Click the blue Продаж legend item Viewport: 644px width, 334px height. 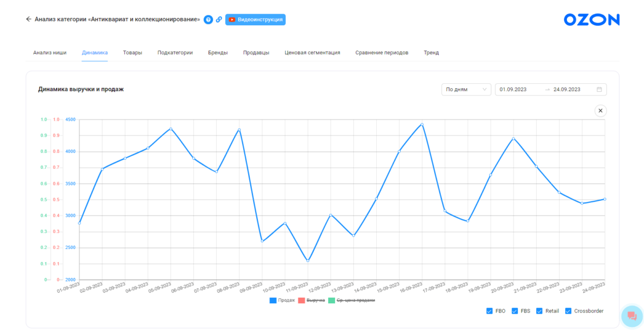(x=282, y=301)
